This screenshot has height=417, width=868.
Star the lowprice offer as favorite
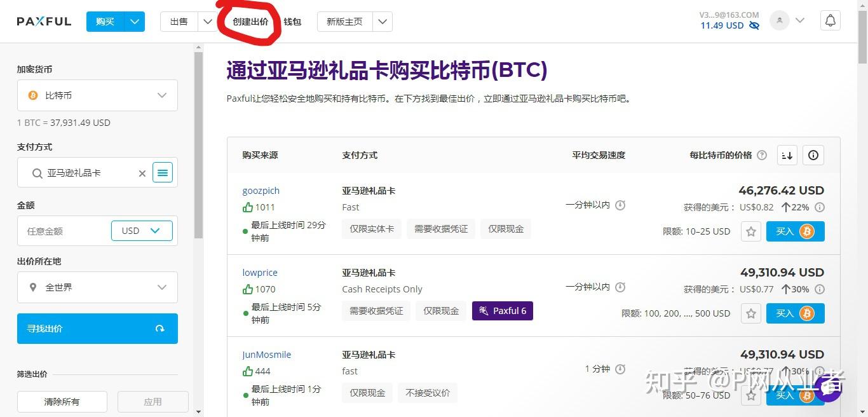(750, 313)
